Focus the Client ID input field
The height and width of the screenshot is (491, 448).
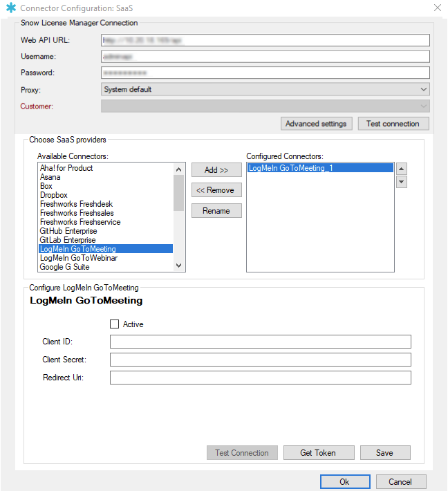pyautogui.click(x=260, y=342)
